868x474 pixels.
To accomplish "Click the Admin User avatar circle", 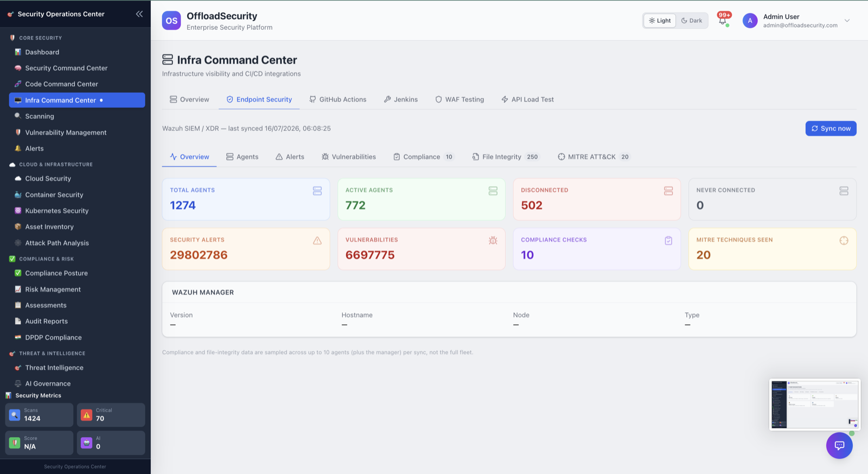I will (750, 21).
